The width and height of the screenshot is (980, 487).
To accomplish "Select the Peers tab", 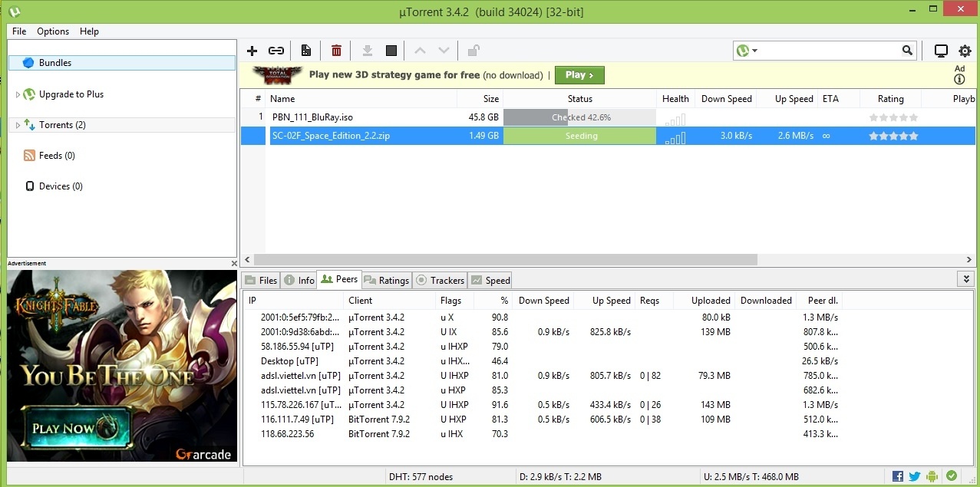I will [x=339, y=279].
